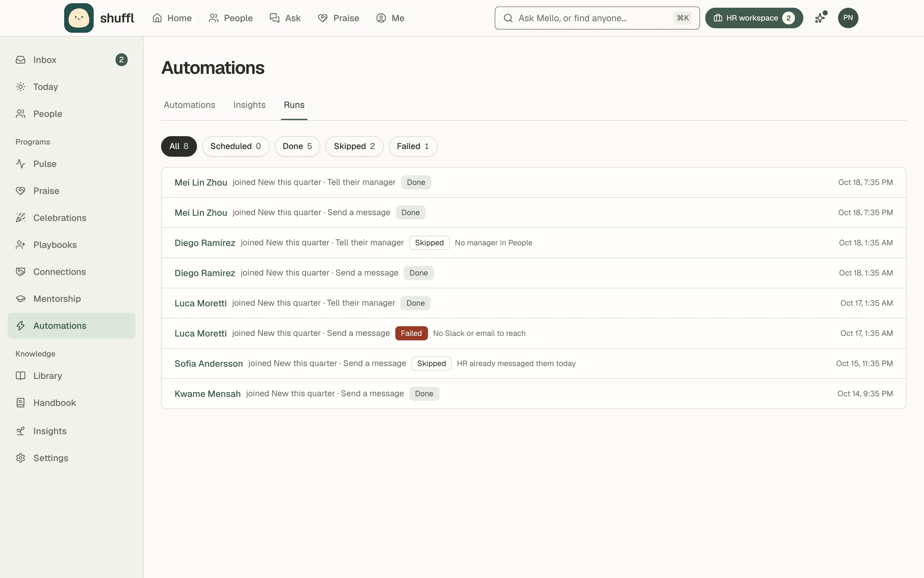The image size is (924, 578).
Task: Click the HR workspace button
Action: (754, 18)
